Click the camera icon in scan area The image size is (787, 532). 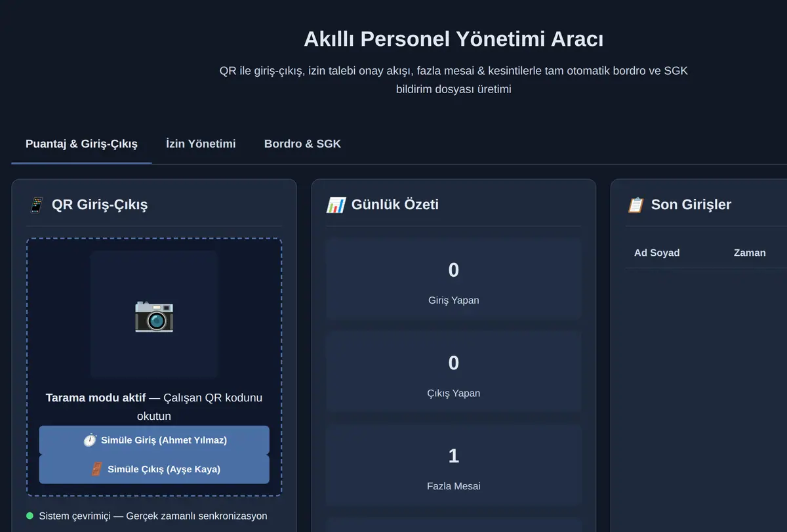point(154,316)
